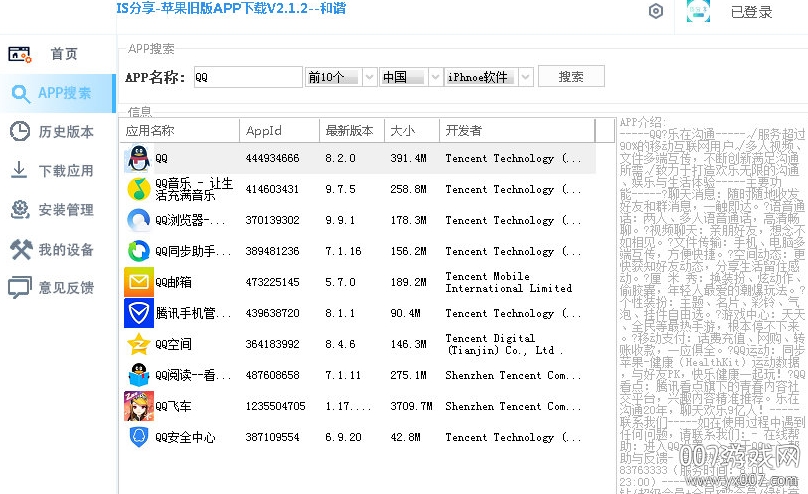Click the QQ浏览器 app icon
808x494 pixels.
coord(138,220)
